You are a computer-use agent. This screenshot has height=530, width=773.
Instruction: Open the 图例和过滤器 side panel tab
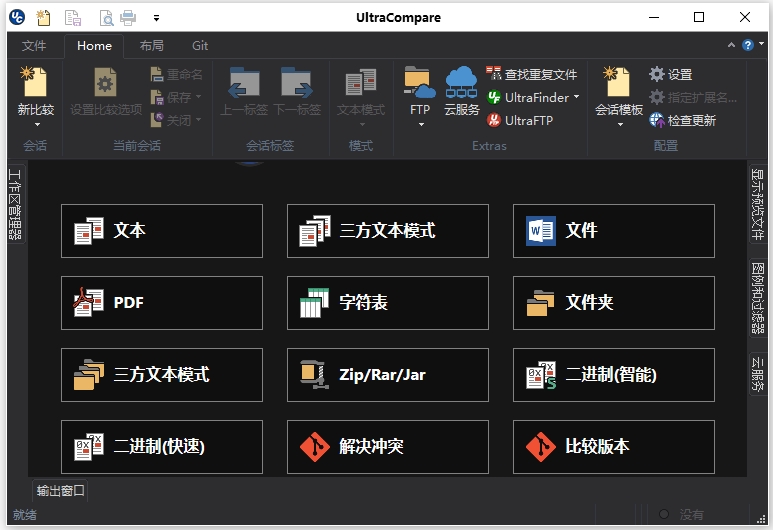pyautogui.click(x=758, y=298)
